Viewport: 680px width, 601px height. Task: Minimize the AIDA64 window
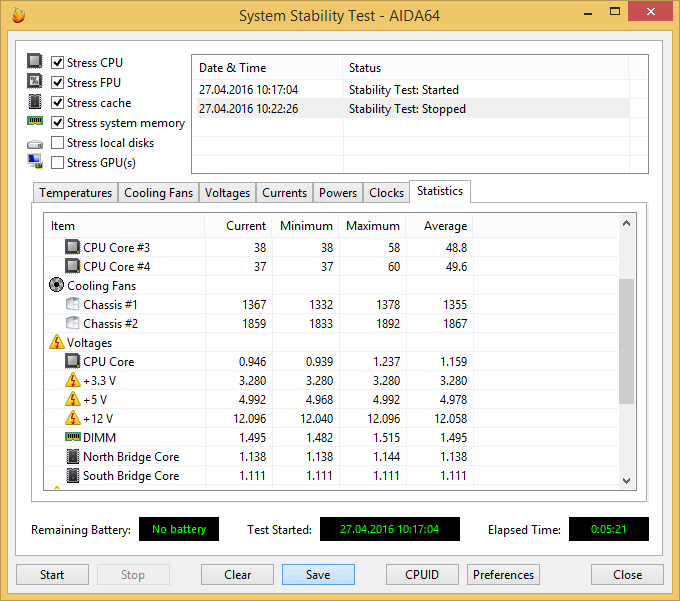click(588, 13)
